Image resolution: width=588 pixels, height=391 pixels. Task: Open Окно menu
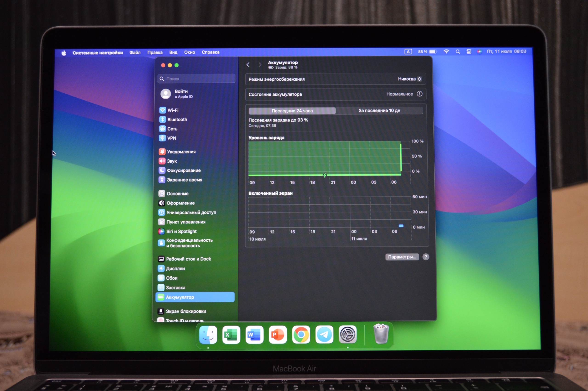190,52
